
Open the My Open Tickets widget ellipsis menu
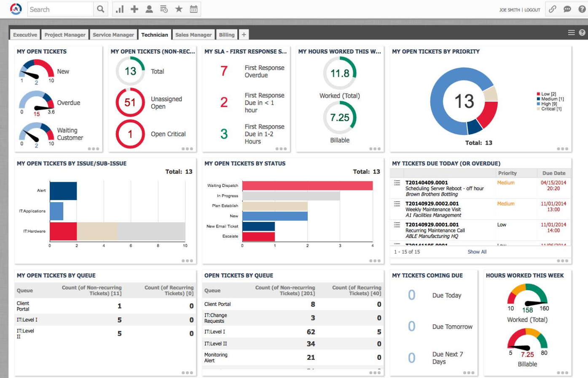(93, 149)
